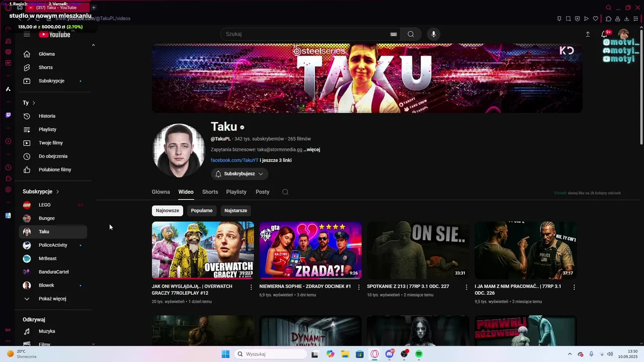Image resolution: width=644 pixels, height=362 pixels.
Task: Click 'i jeszcze 3 linki' link
Action: click(276, 160)
